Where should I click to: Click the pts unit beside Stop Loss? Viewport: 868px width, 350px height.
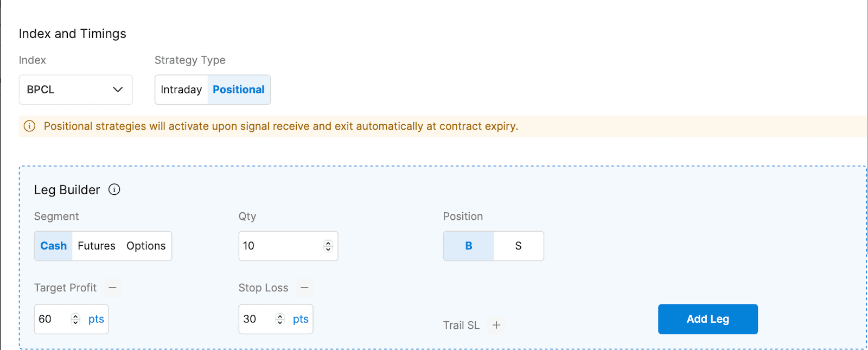(300, 319)
